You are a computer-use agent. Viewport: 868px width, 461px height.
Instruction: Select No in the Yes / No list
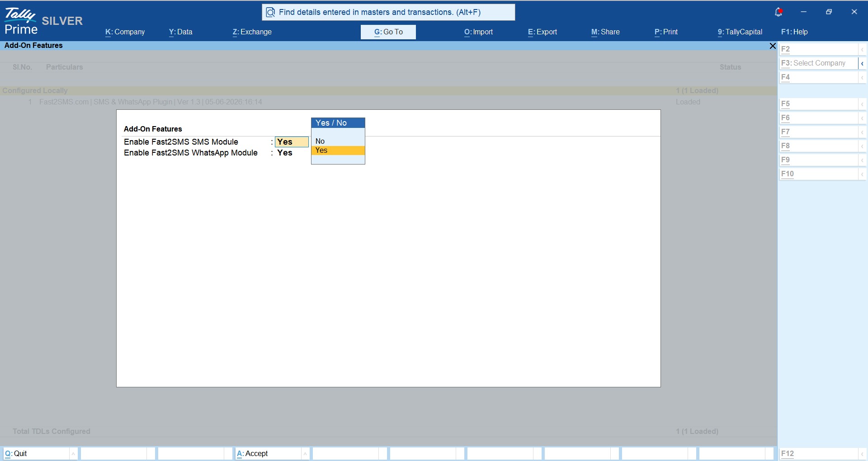coord(338,141)
